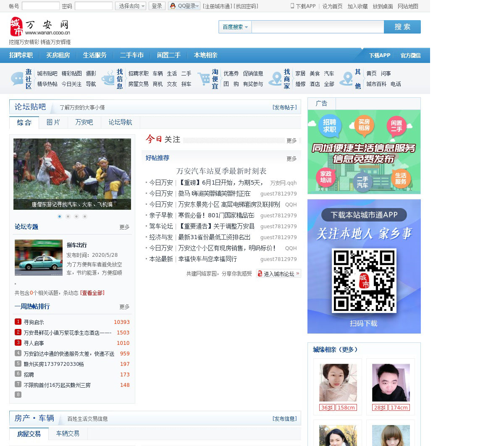Viewport: 504px width, 446px height.
Task: Click the phone icon beside 下载APP
Action: pyautogui.click(x=292, y=6)
